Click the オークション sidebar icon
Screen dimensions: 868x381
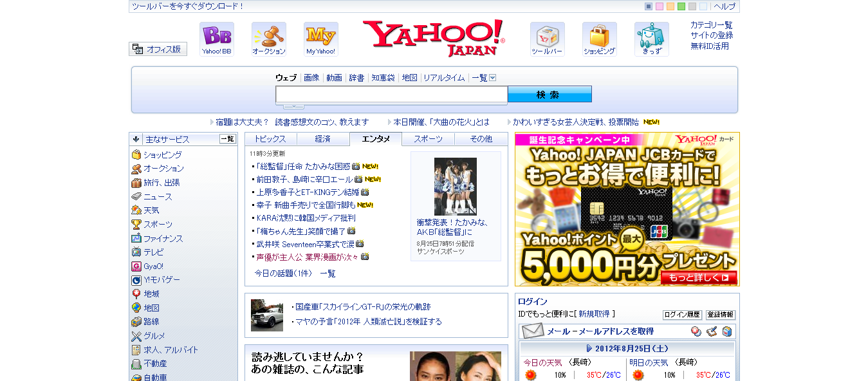[136, 169]
